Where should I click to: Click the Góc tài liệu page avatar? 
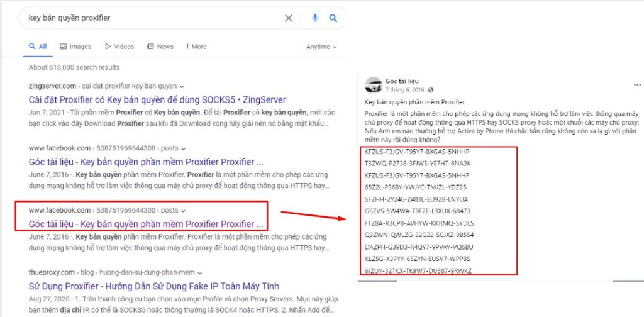(x=373, y=86)
